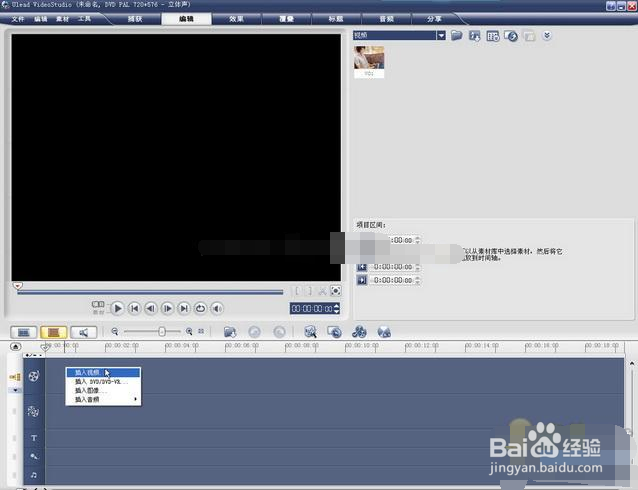Fit project in timeline window
Viewport: 638px width, 490px height.
pyautogui.click(x=201, y=331)
